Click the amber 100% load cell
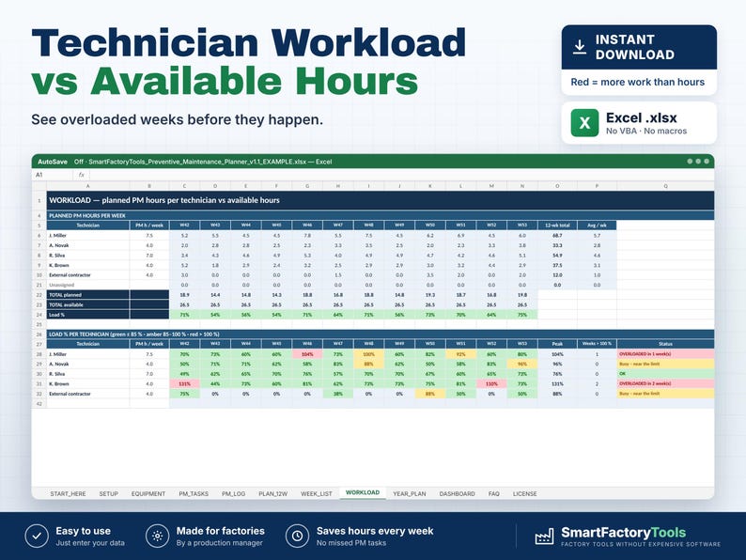 [x=368, y=354]
